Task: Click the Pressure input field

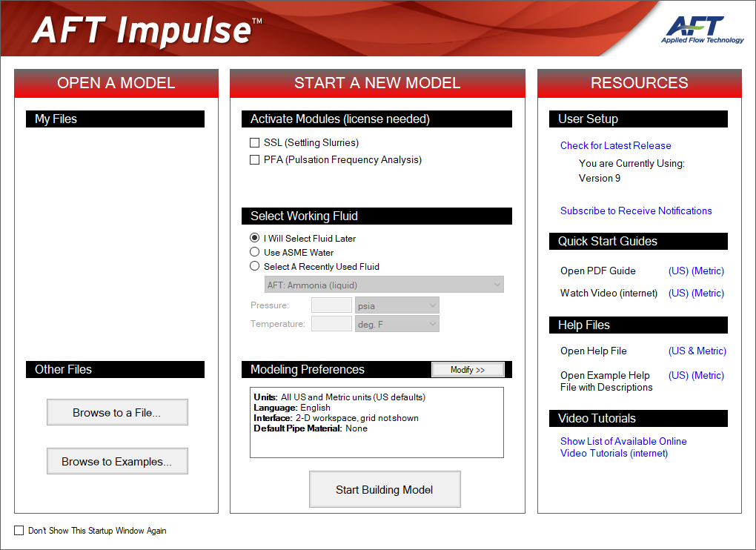Action: point(331,305)
